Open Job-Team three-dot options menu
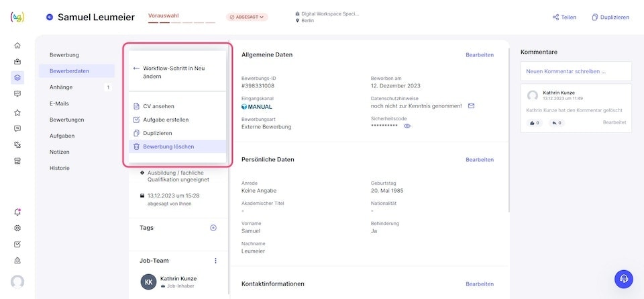 click(x=215, y=261)
